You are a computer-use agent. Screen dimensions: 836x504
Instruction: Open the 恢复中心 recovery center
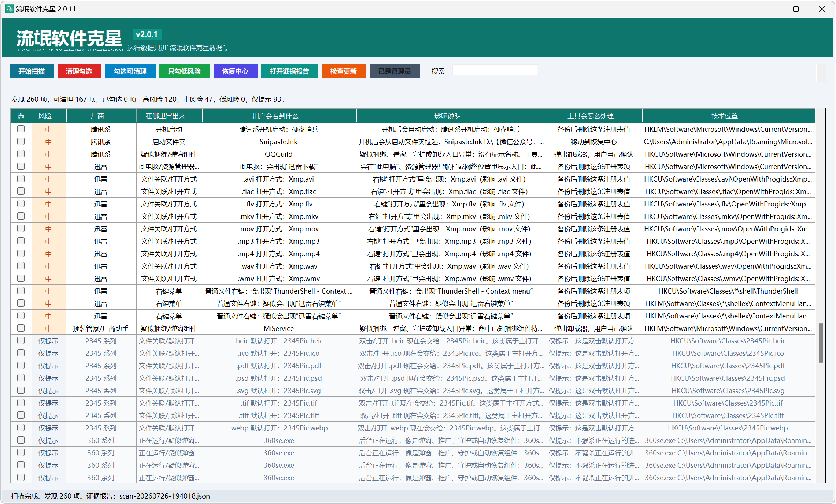(235, 71)
